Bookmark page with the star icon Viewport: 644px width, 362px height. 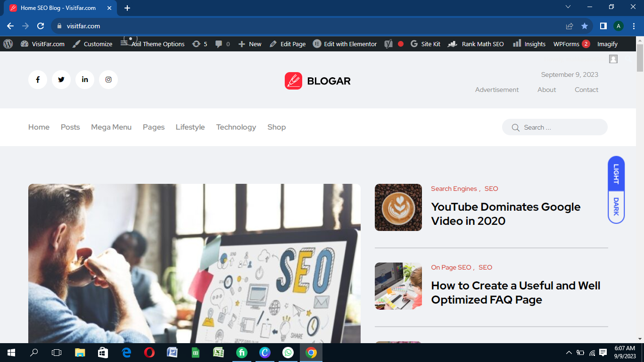585,26
